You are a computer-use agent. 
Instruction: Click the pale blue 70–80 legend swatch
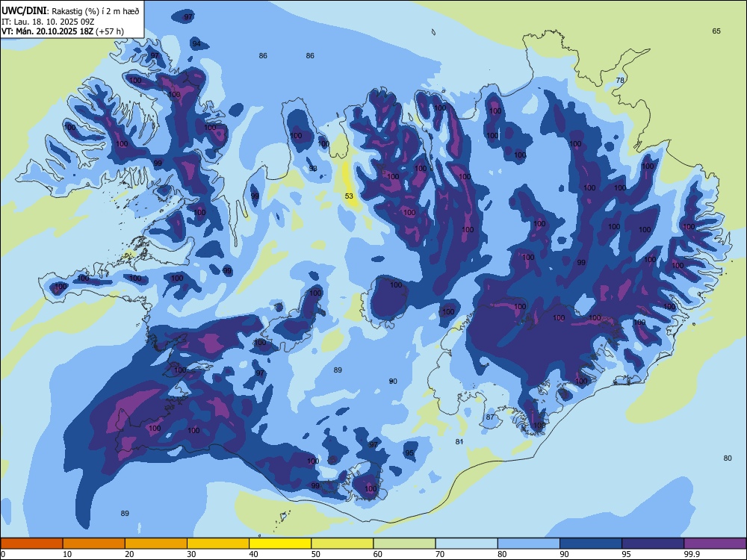pos(467,544)
